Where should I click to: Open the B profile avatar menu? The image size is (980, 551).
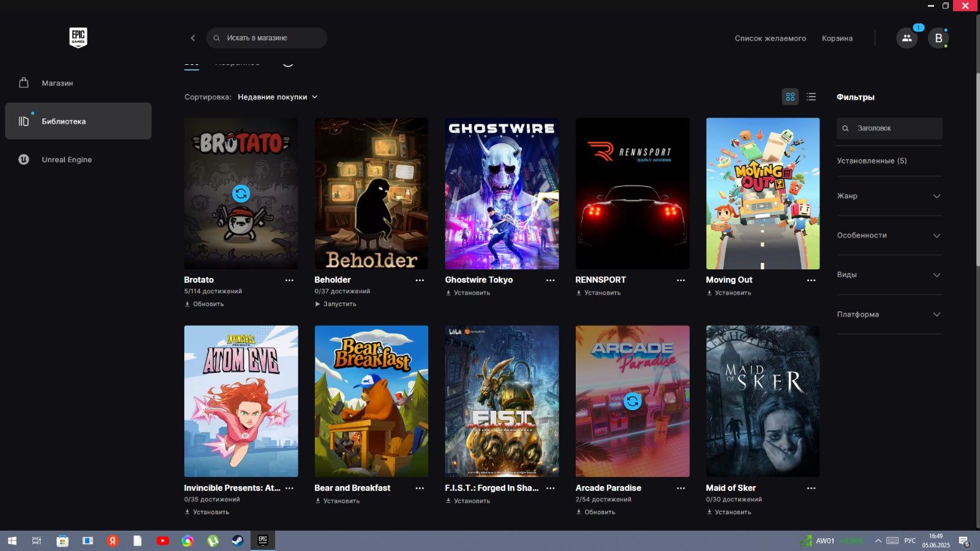pos(938,38)
